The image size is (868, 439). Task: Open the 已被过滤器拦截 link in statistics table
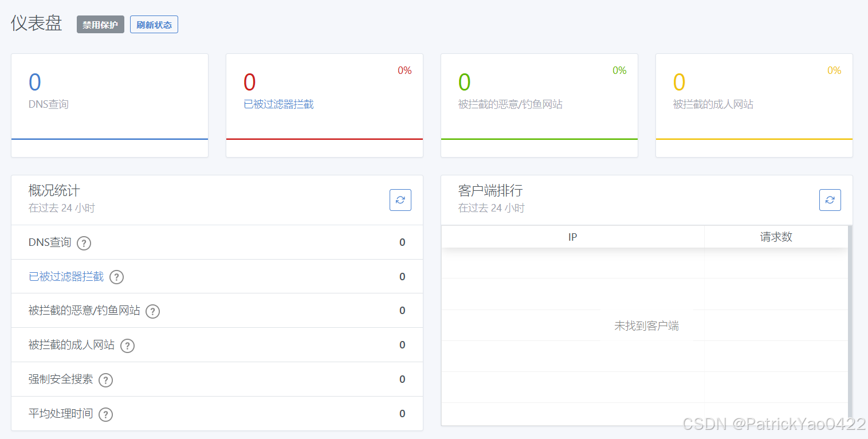[x=66, y=277]
